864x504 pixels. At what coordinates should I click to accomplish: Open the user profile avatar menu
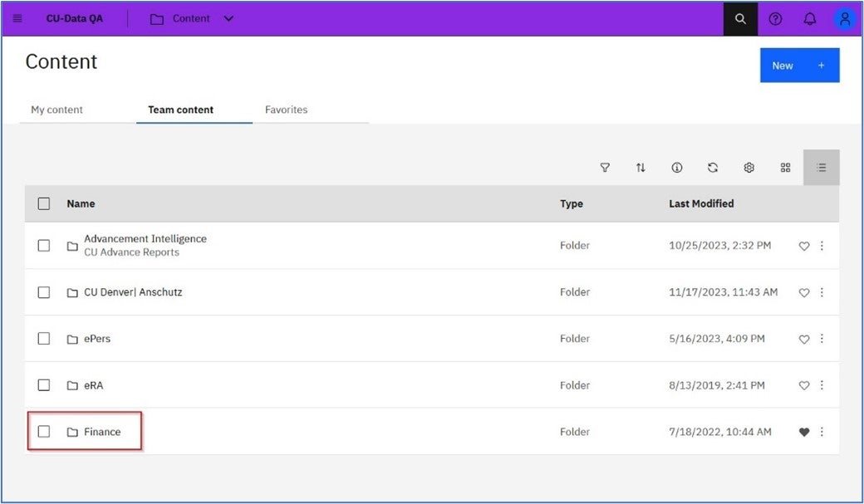coord(844,19)
